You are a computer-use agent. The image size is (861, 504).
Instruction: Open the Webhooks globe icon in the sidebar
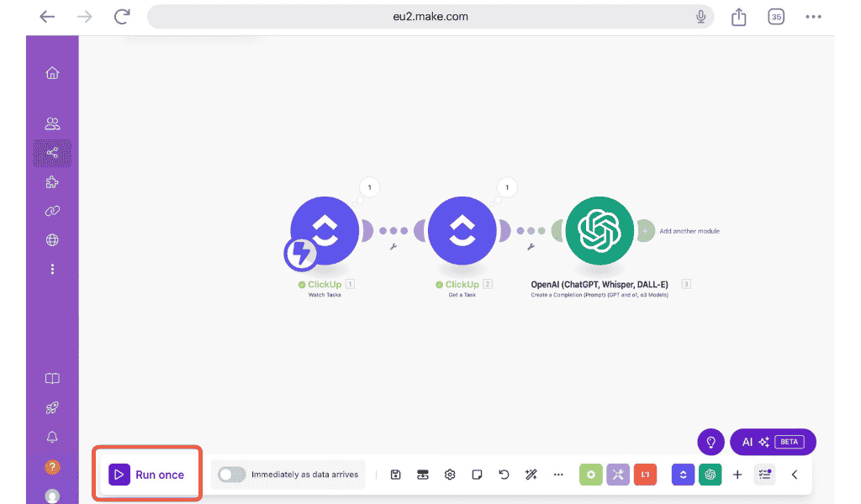[52, 240]
